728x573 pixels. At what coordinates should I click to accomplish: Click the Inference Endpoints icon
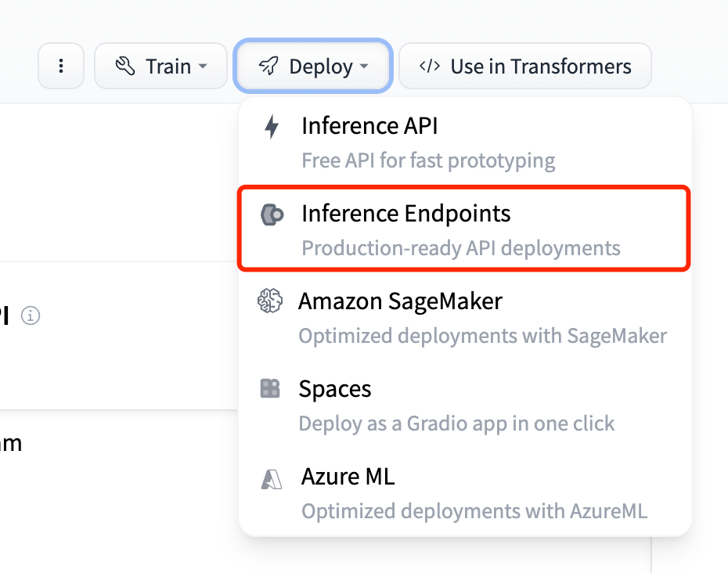272,214
